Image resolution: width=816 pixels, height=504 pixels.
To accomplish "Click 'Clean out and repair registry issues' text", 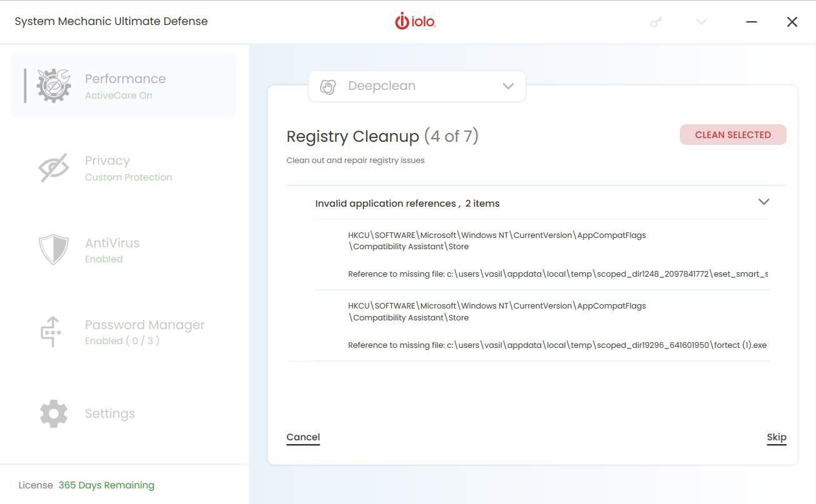I will 356,161.
